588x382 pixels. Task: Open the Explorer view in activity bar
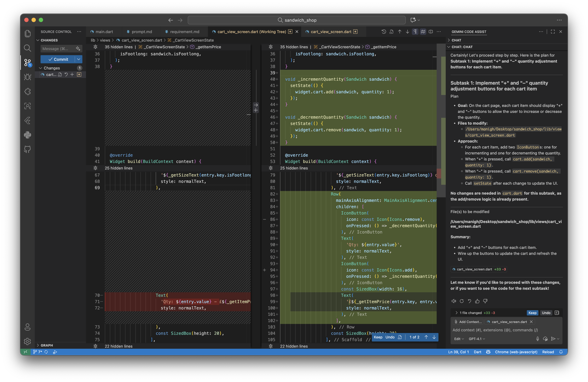(27, 34)
